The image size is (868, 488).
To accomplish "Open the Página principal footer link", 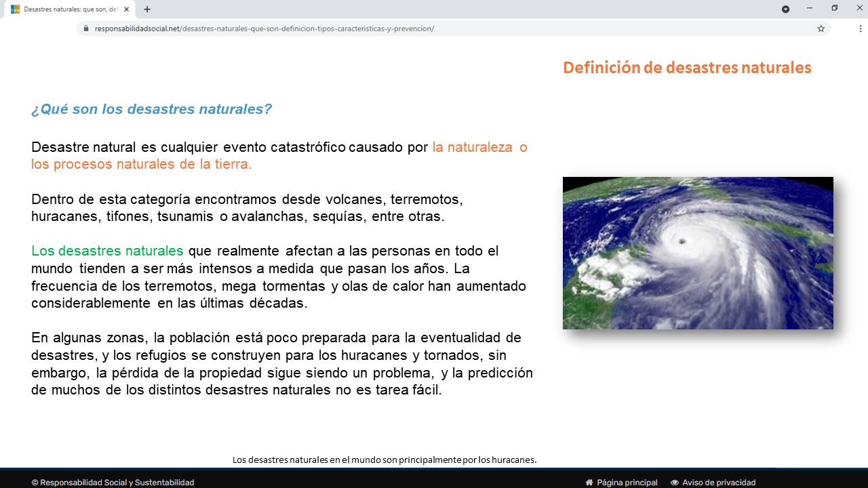I will tap(627, 483).
